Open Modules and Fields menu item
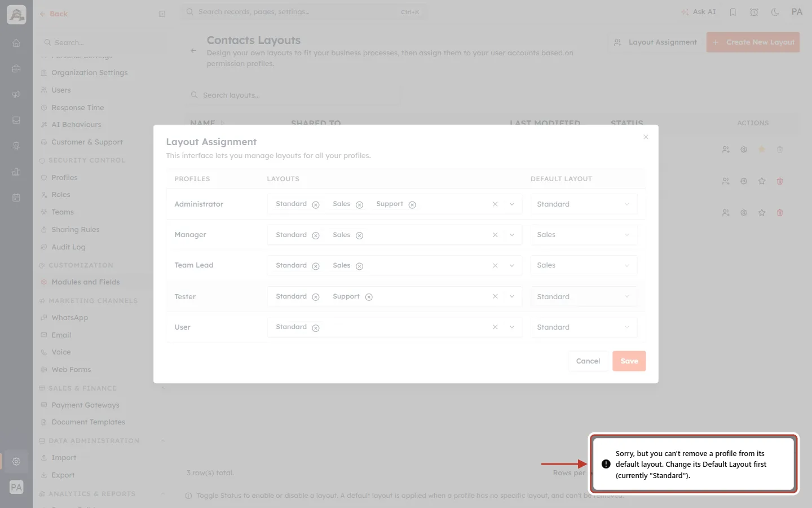Image resolution: width=812 pixels, height=508 pixels. (x=85, y=282)
